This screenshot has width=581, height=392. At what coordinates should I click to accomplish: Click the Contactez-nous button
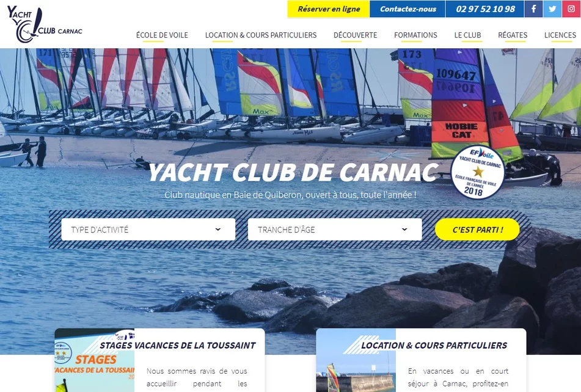408,9
